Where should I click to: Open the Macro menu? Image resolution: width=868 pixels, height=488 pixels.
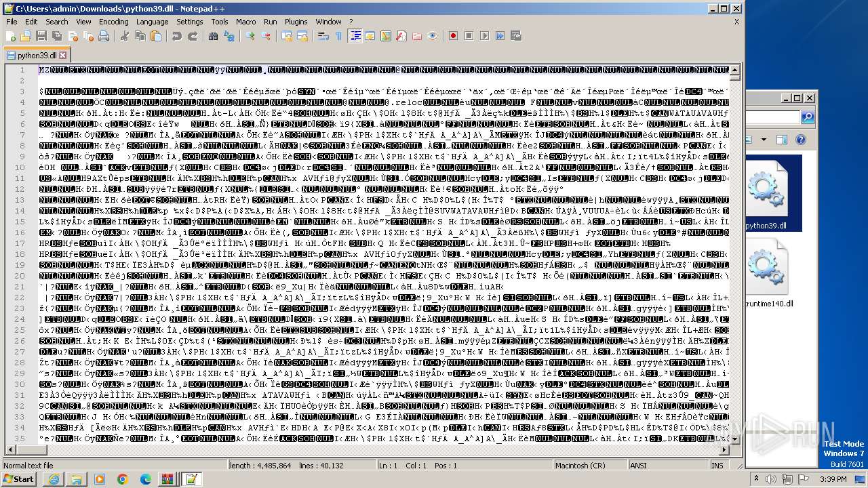click(x=246, y=22)
